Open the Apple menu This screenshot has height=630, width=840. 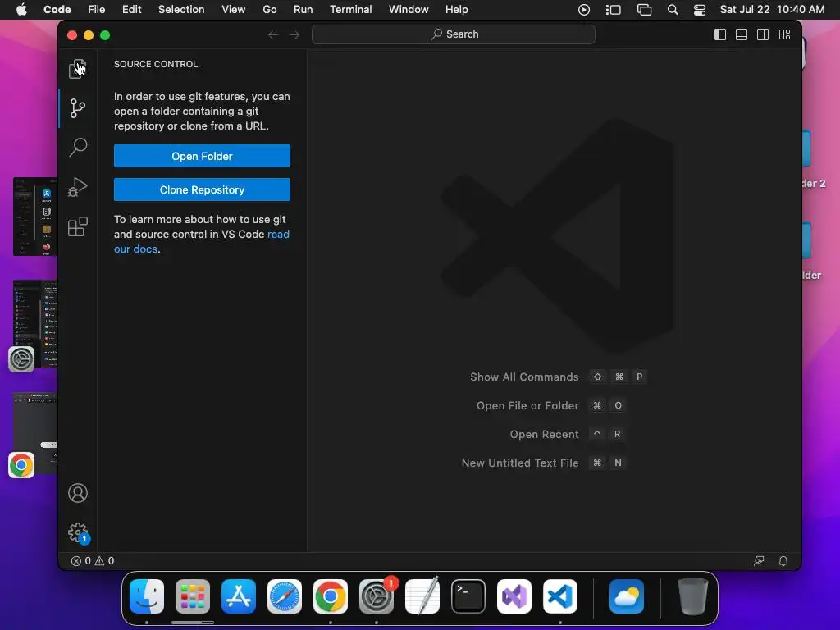(21, 10)
